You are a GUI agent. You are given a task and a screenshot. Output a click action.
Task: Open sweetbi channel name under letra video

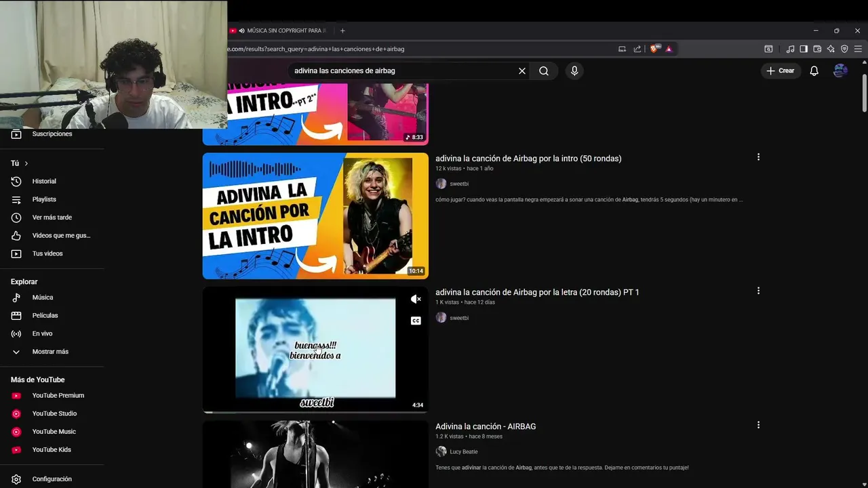(x=459, y=318)
